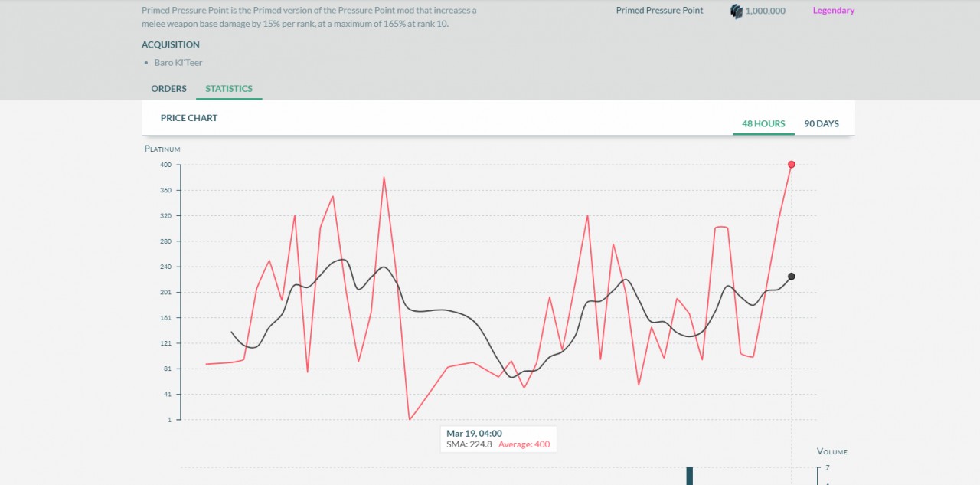The width and height of the screenshot is (980, 485).
Task: Click the Volume axis label
Action: (832, 451)
